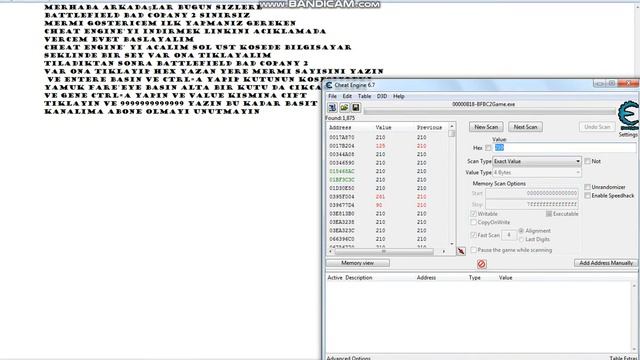Toggle the Unrandomizer checkbox
640x360 pixels.
(x=587, y=187)
